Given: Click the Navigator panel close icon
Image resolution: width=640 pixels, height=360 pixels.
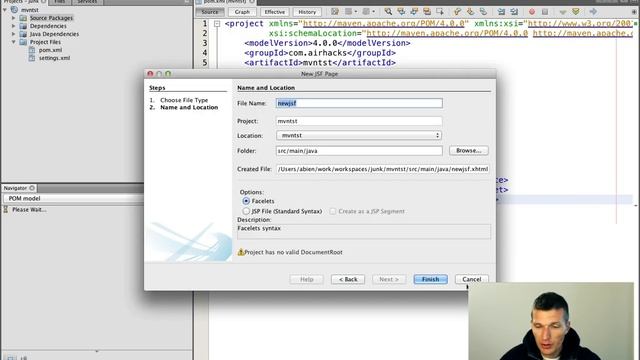Looking at the screenshot, I should [x=32, y=188].
